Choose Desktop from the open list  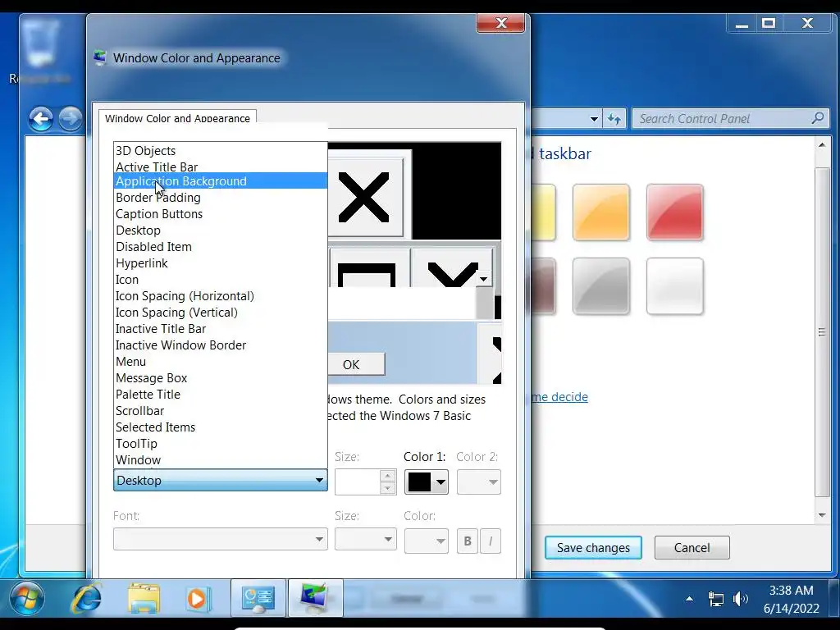[220, 231]
